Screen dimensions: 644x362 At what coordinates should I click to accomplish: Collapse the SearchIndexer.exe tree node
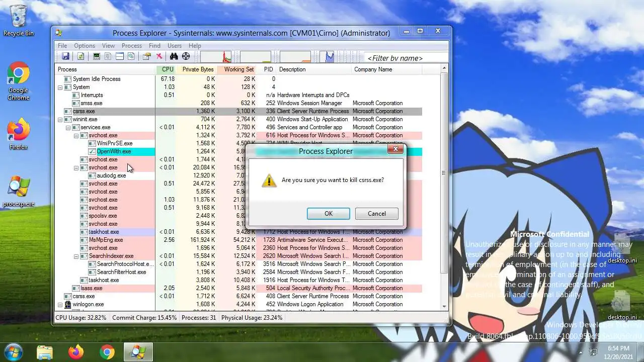pos(76,256)
